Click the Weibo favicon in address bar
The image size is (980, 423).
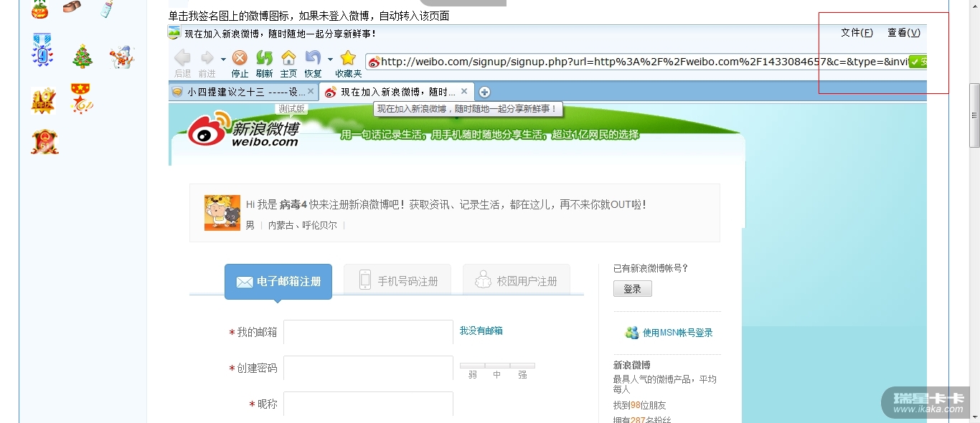tap(374, 62)
